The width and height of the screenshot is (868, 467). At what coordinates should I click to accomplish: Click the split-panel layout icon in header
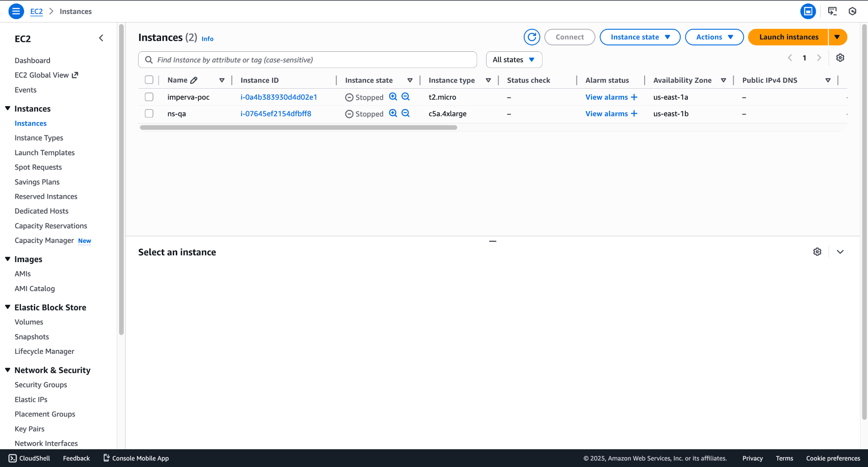pyautogui.click(x=808, y=11)
